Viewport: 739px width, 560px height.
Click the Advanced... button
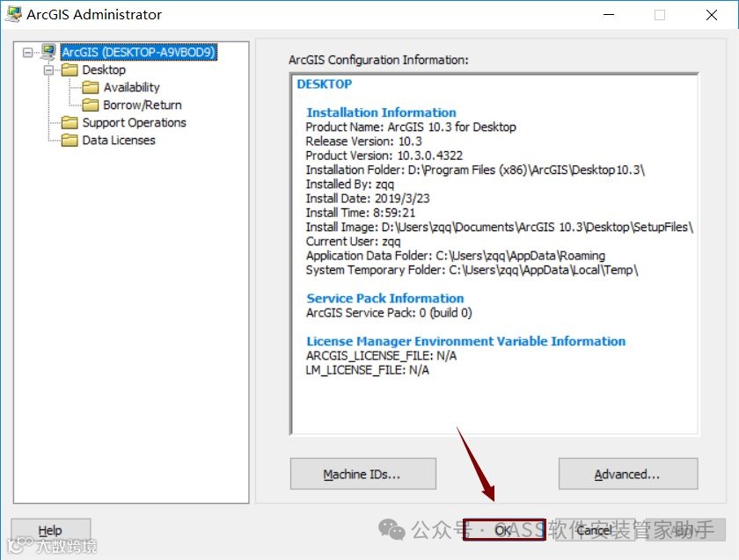click(628, 474)
